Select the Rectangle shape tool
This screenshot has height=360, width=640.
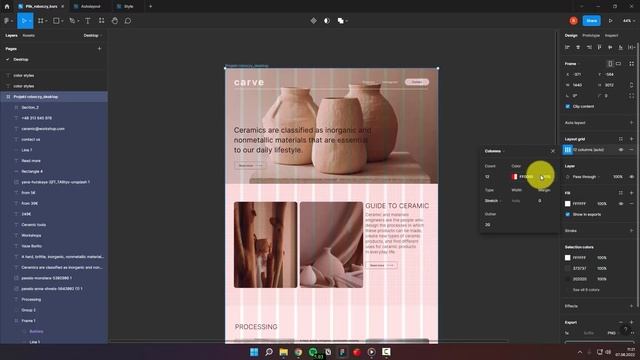56,21
